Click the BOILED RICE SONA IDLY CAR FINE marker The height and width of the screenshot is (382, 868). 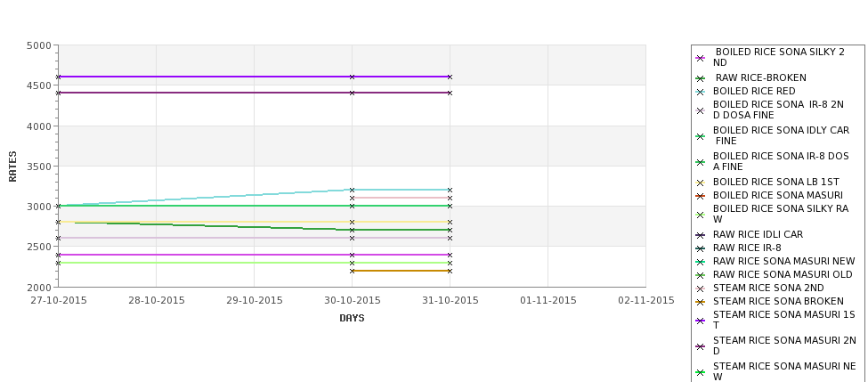[x=701, y=136]
